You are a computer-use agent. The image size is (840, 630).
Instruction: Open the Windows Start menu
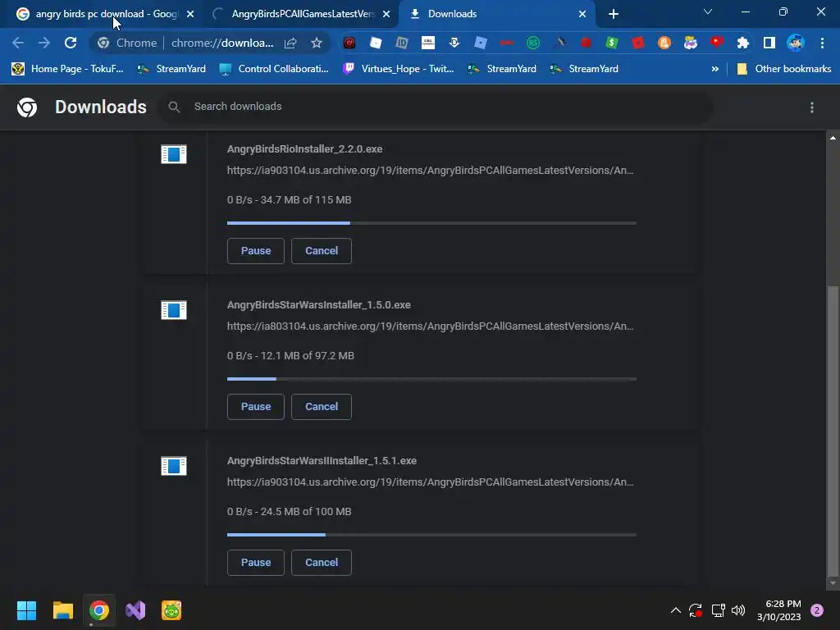[x=26, y=610]
